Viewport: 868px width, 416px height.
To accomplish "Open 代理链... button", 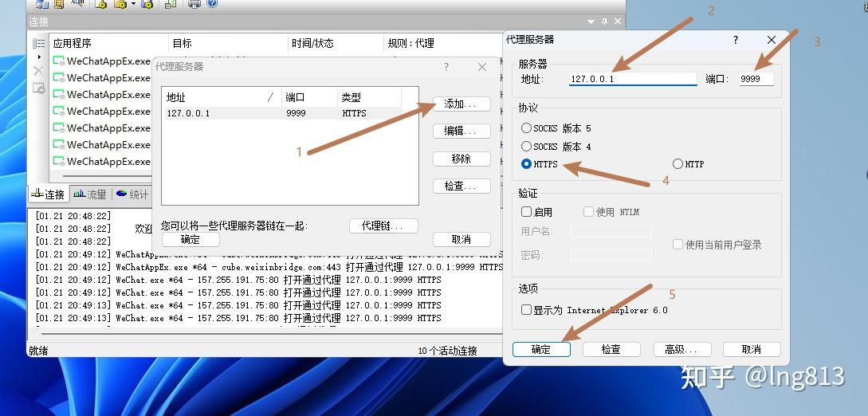I will [x=383, y=226].
